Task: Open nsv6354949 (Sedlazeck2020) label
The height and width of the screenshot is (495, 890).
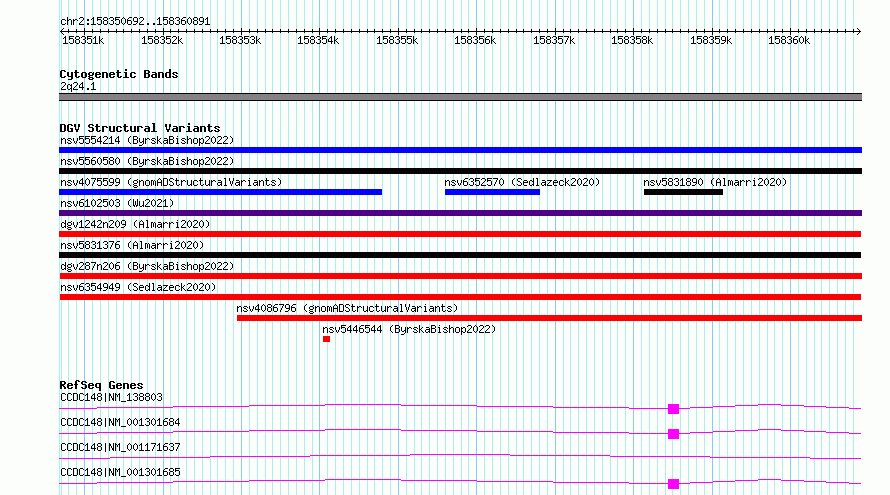Action: pyautogui.click(x=138, y=287)
